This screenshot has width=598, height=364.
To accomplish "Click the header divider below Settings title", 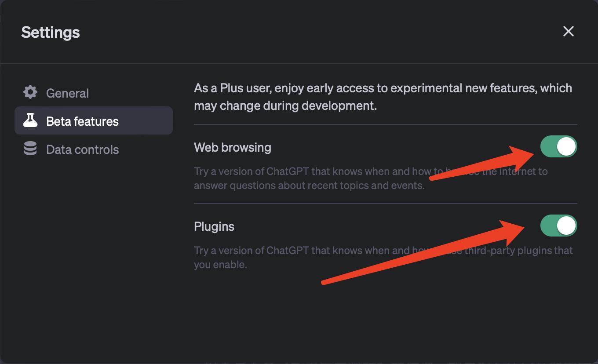I will tap(299, 64).
